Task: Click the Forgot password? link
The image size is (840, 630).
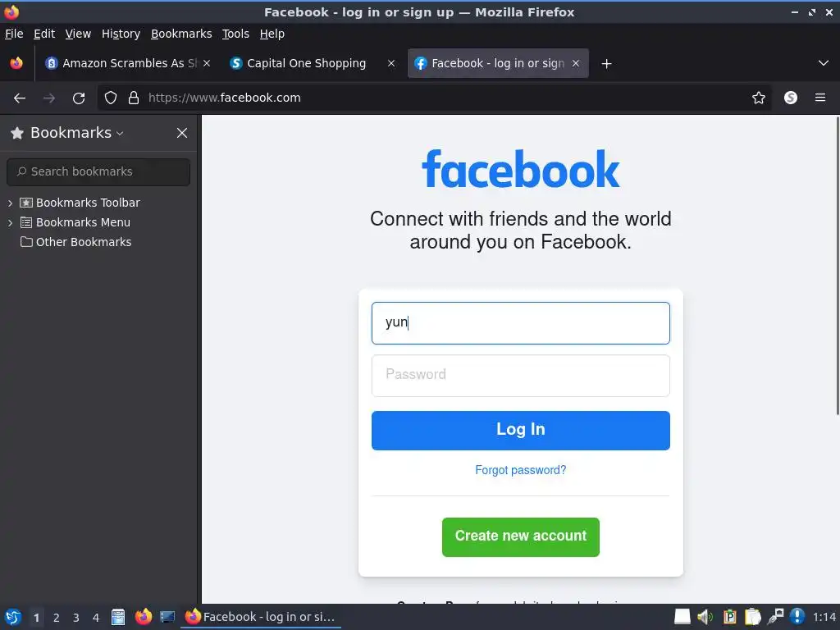Action: click(x=521, y=470)
